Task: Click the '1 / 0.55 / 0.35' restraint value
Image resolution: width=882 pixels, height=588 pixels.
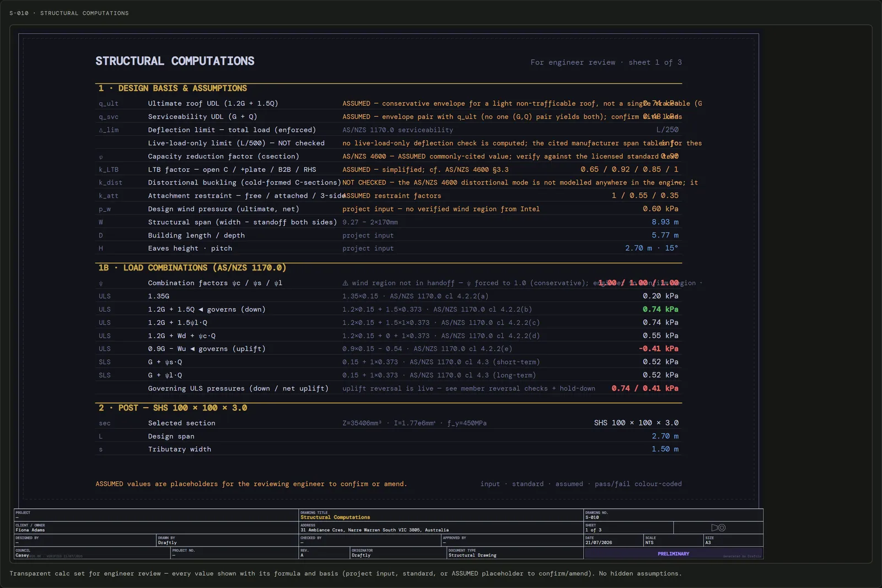Action: click(645, 196)
